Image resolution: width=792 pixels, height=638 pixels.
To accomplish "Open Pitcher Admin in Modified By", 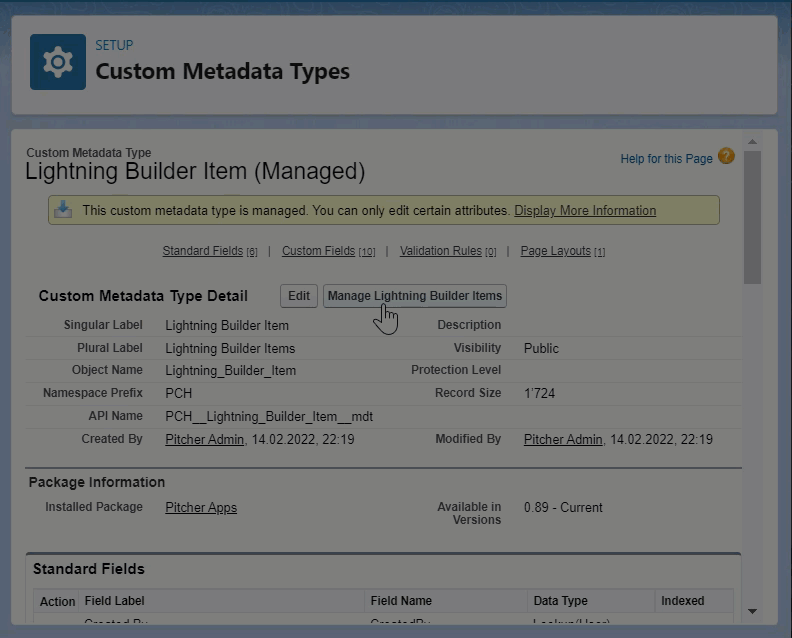I will [563, 440].
